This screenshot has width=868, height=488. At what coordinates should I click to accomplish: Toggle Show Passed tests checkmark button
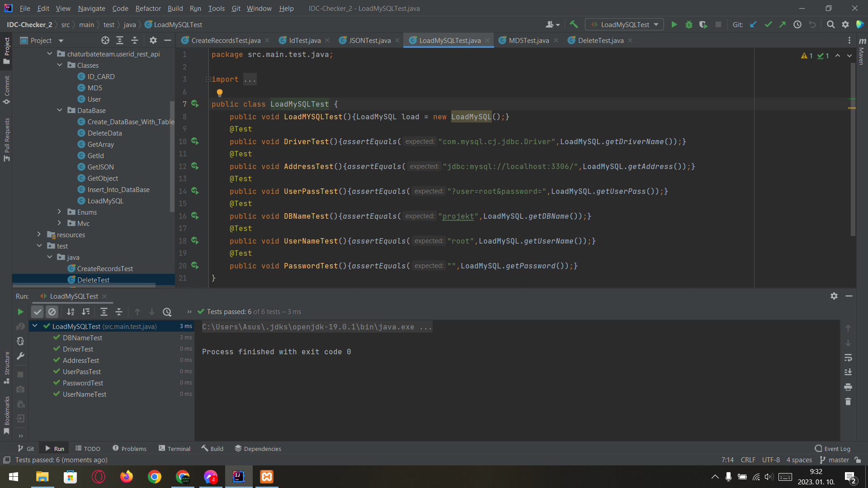pos(38,312)
